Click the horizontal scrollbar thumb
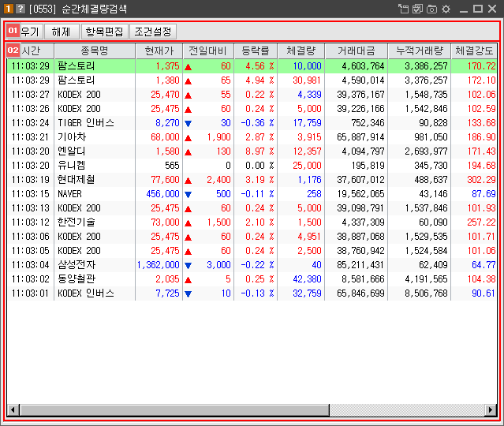The height and width of the screenshot is (426, 504). coord(174,410)
